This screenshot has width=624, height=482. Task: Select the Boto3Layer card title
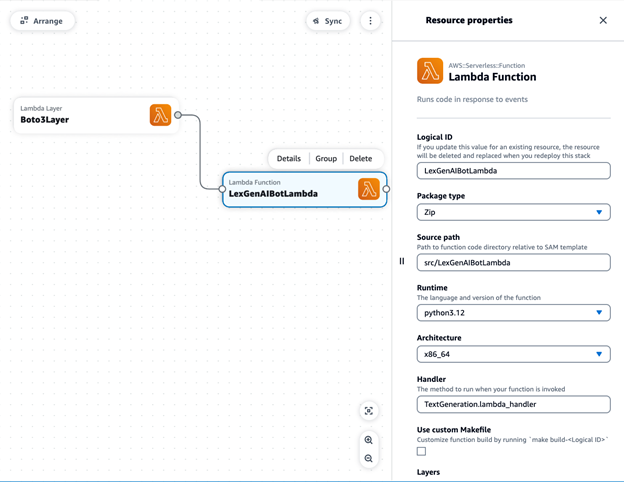[45, 120]
